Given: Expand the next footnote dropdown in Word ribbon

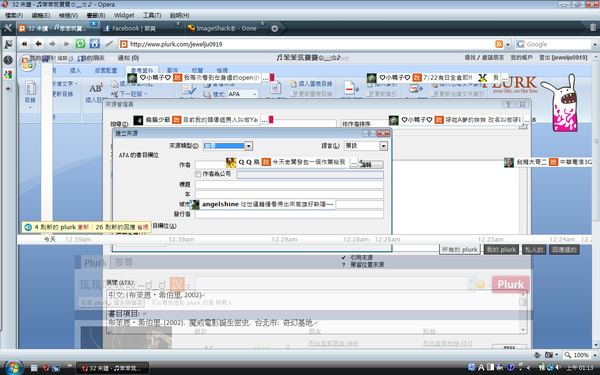Looking at the screenshot, I should (145, 94).
